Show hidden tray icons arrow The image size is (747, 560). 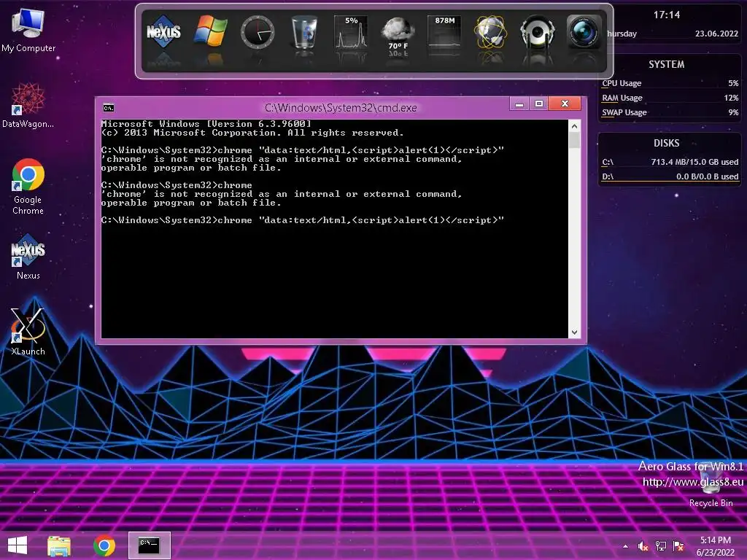[625, 547]
